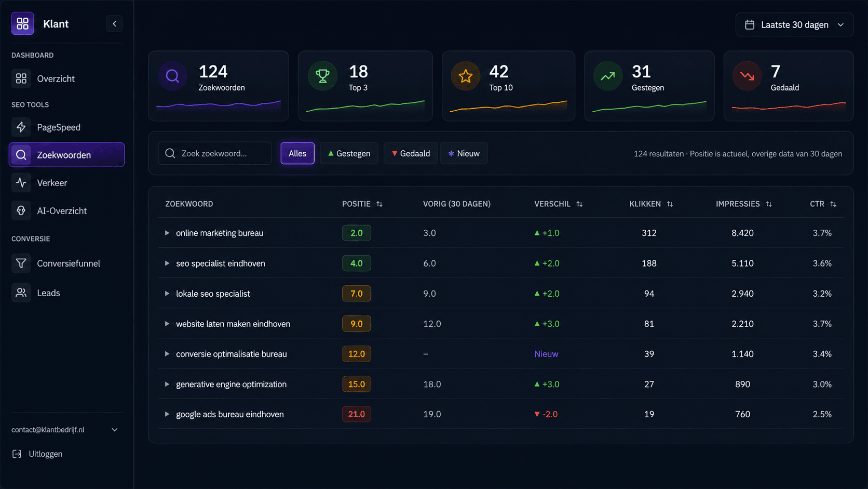
Task: Click the Nieuw label in Verschil column
Action: click(x=546, y=354)
